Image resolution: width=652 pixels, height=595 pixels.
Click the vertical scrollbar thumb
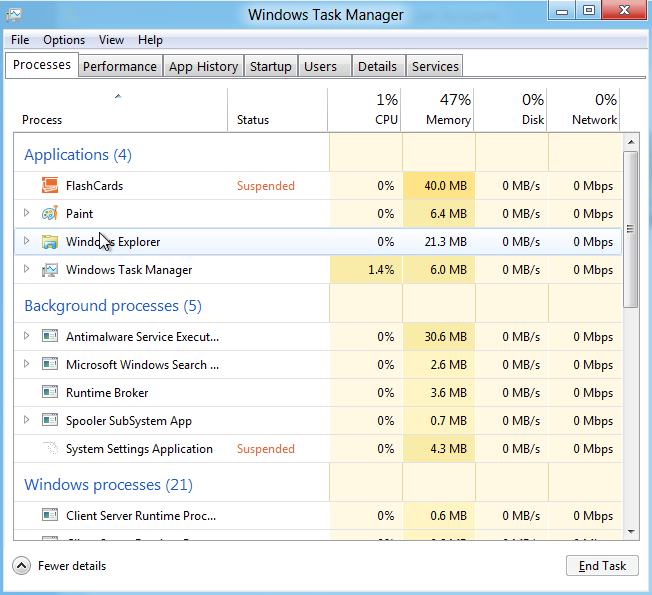631,230
